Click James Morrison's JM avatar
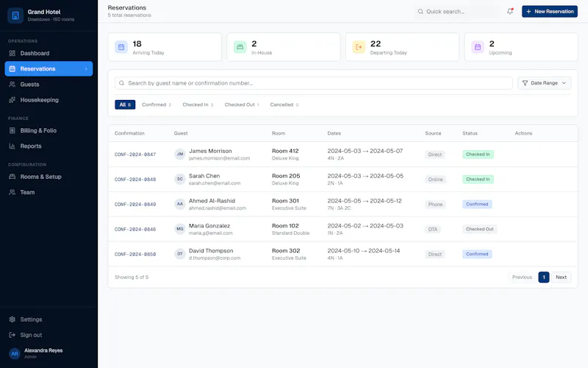This screenshot has width=588, height=368. [x=180, y=155]
